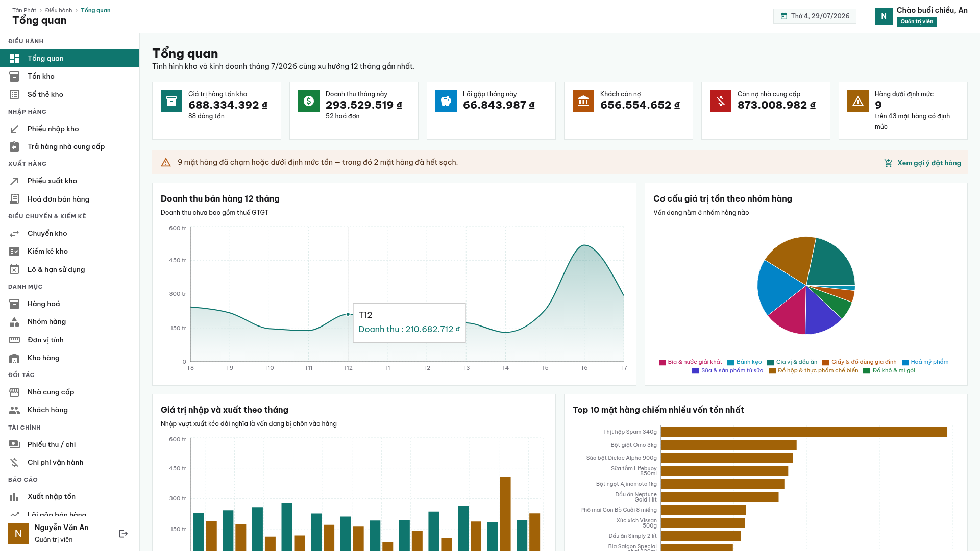The height and width of the screenshot is (551, 980).
Task: Open the Khách hàng people icon
Action: tap(14, 410)
